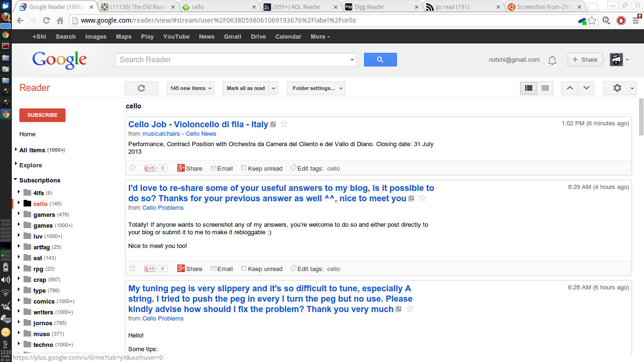Open Gmail from the Google bar
644x362 pixels.
pos(232,36)
